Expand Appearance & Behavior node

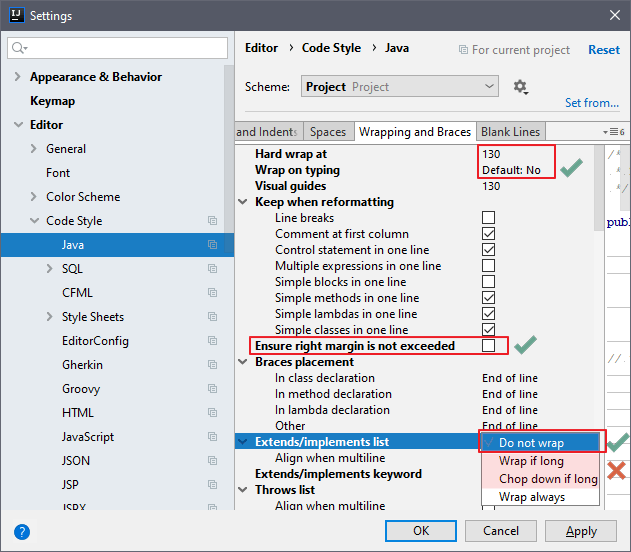click(17, 76)
